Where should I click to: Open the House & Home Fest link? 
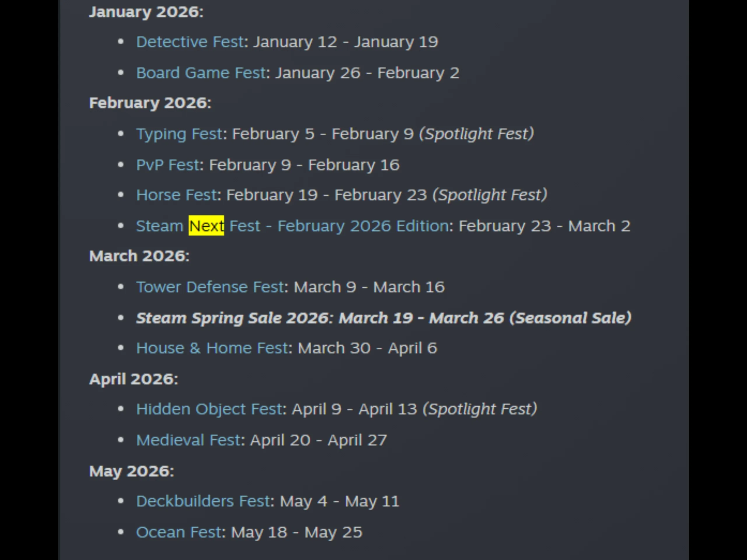coord(212,348)
